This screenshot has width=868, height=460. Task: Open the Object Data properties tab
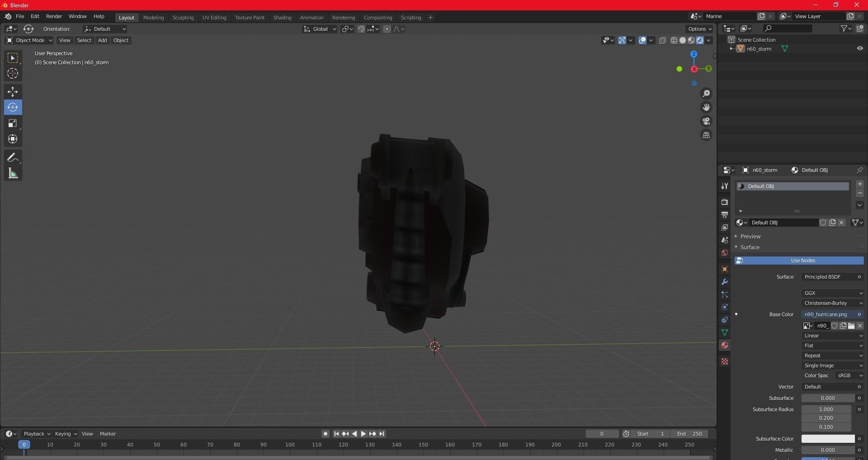pyautogui.click(x=725, y=332)
